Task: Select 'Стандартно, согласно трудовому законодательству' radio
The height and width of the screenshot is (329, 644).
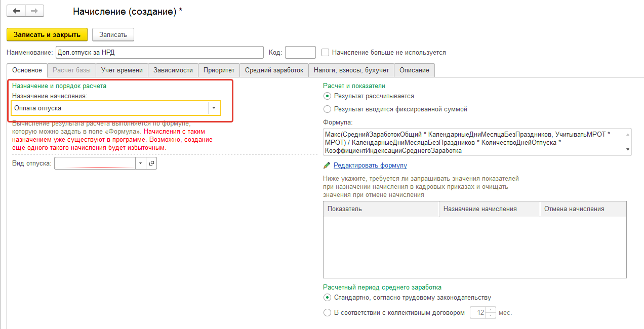Action: pos(327,298)
